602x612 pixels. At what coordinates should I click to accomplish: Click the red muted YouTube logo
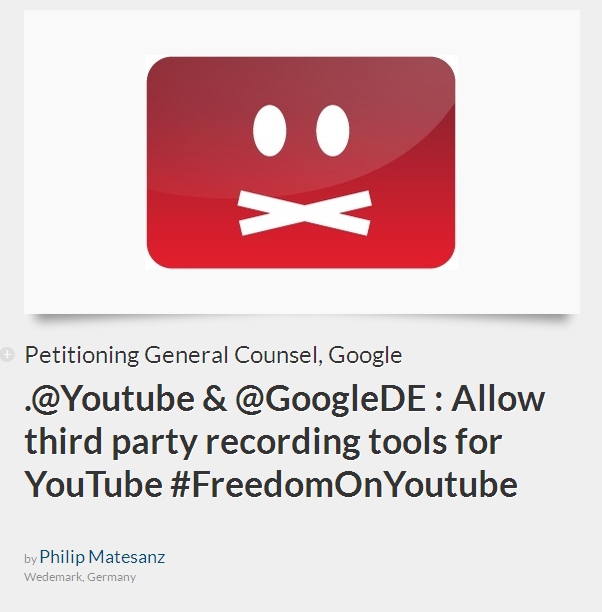pyautogui.click(x=301, y=162)
